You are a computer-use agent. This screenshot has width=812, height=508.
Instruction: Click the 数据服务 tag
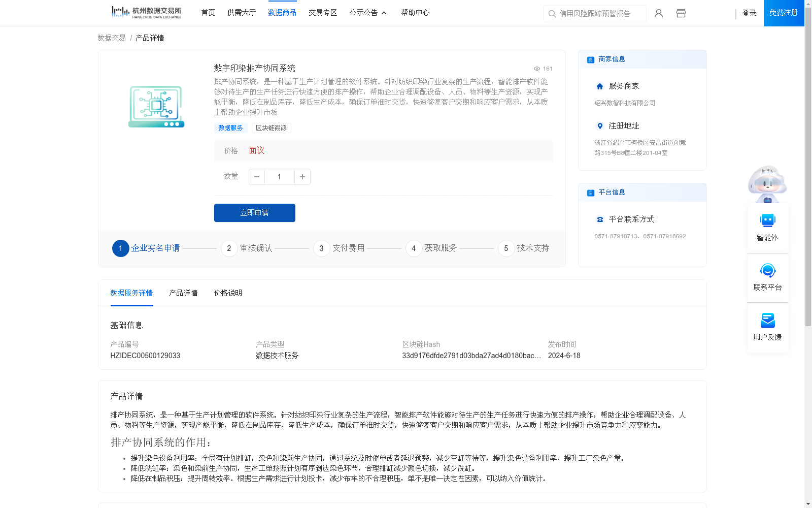(x=231, y=128)
